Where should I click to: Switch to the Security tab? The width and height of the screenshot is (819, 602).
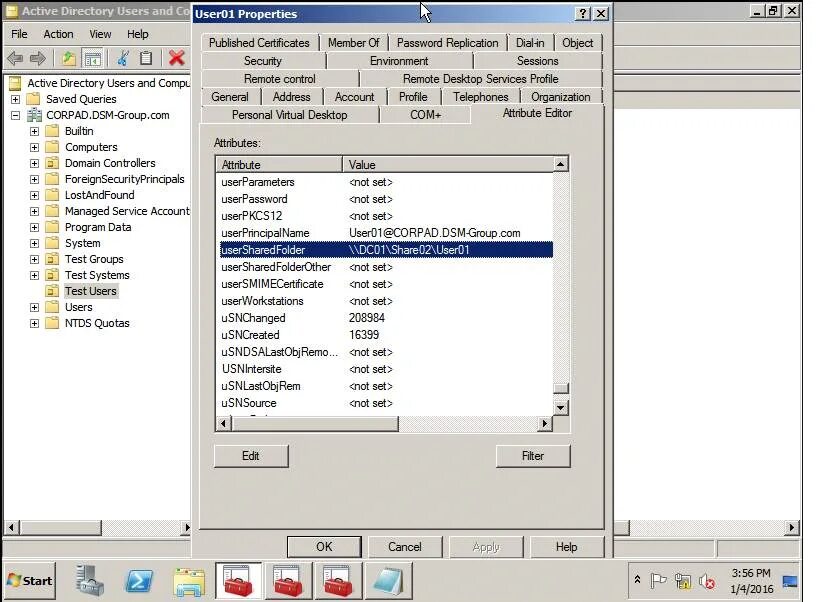tap(263, 61)
